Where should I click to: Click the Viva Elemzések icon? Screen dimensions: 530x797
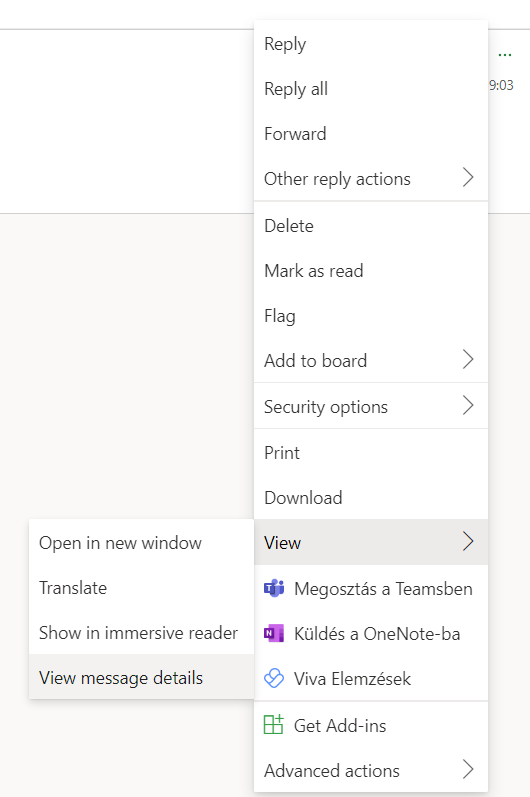tap(274, 678)
